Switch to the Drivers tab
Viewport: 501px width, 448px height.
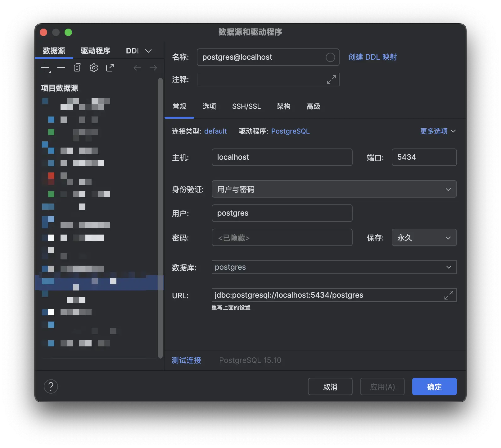coord(95,51)
